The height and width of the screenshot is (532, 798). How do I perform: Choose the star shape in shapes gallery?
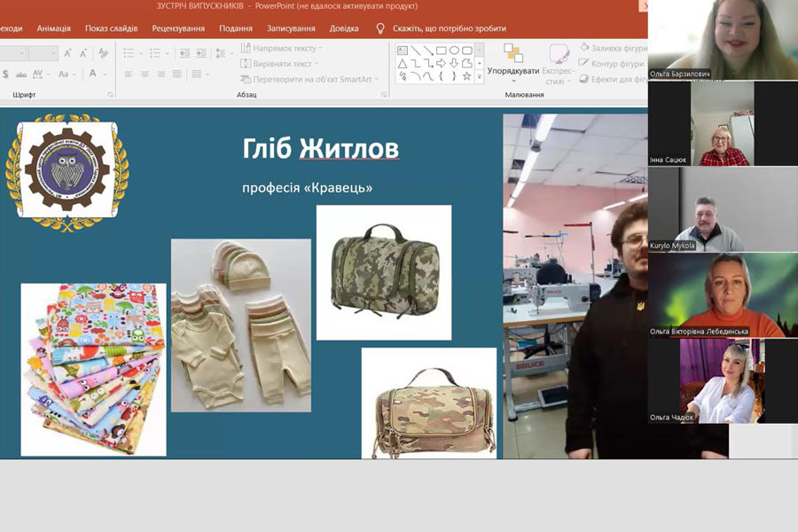[466, 76]
